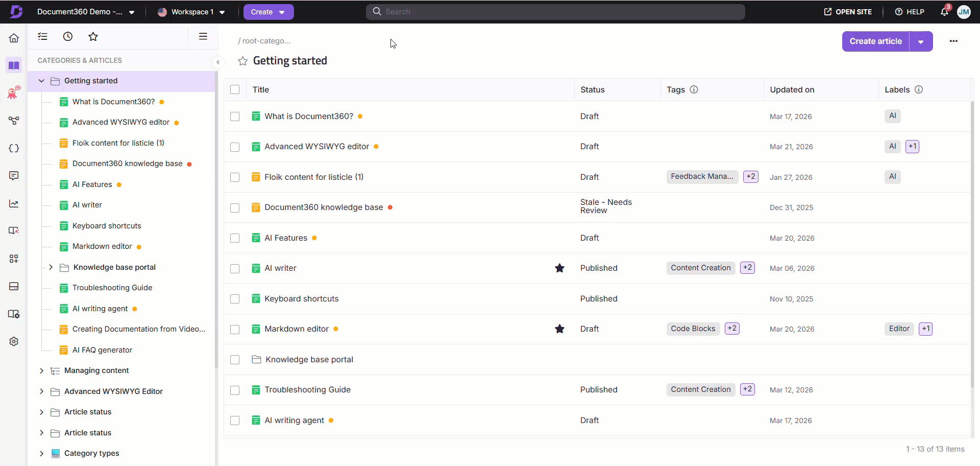
Task: Click the OPEN SITE link
Action: (x=848, y=12)
